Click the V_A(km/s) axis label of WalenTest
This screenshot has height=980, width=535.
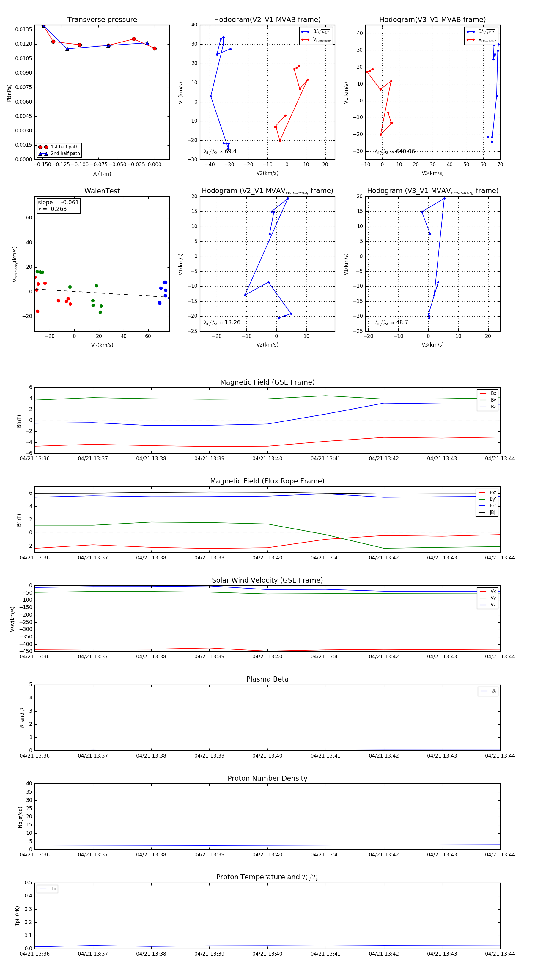102,345
